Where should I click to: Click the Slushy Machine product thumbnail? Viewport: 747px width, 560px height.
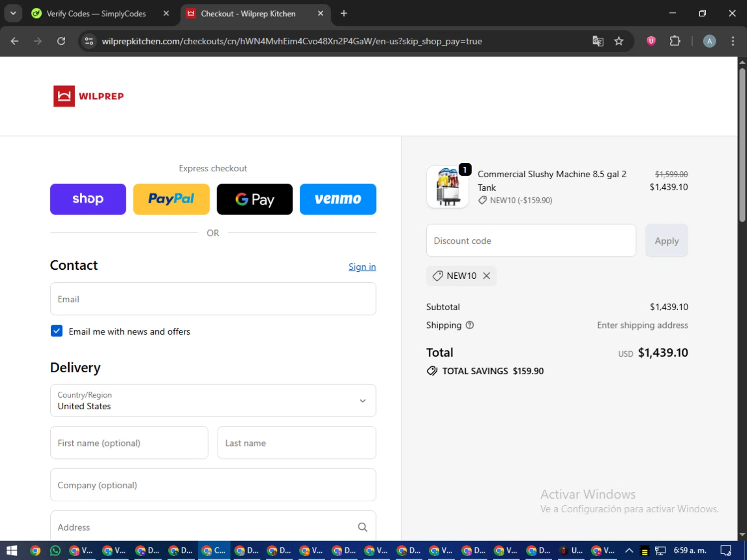point(448,187)
